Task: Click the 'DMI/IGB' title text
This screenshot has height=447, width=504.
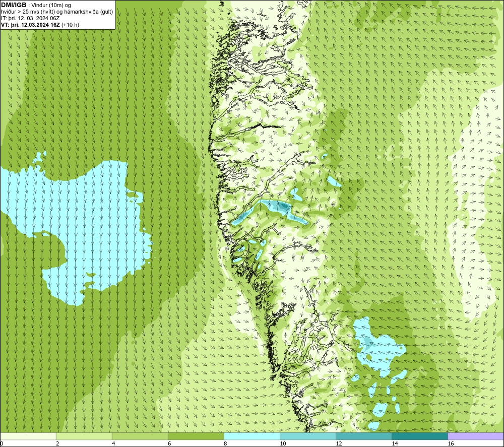Action: pos(14,5)
